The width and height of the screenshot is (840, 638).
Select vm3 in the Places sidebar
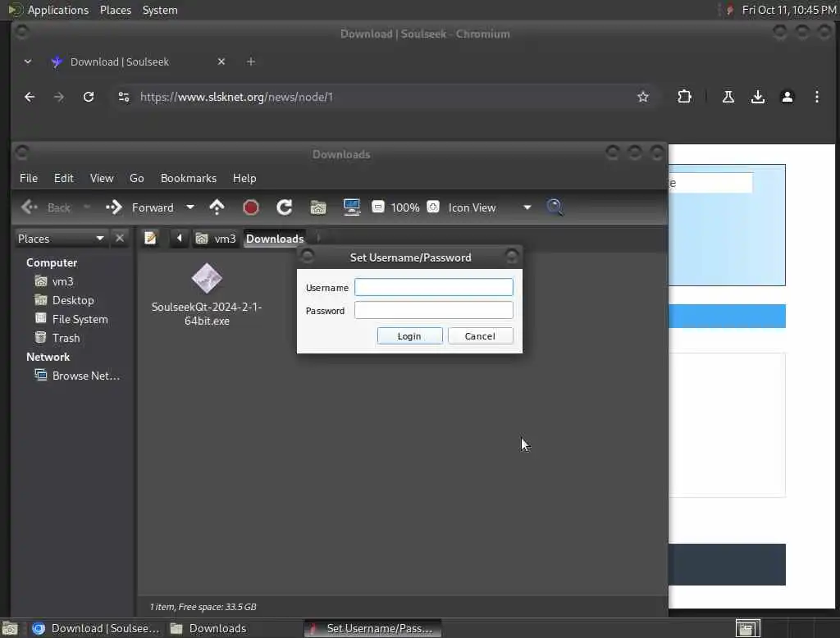62,281
